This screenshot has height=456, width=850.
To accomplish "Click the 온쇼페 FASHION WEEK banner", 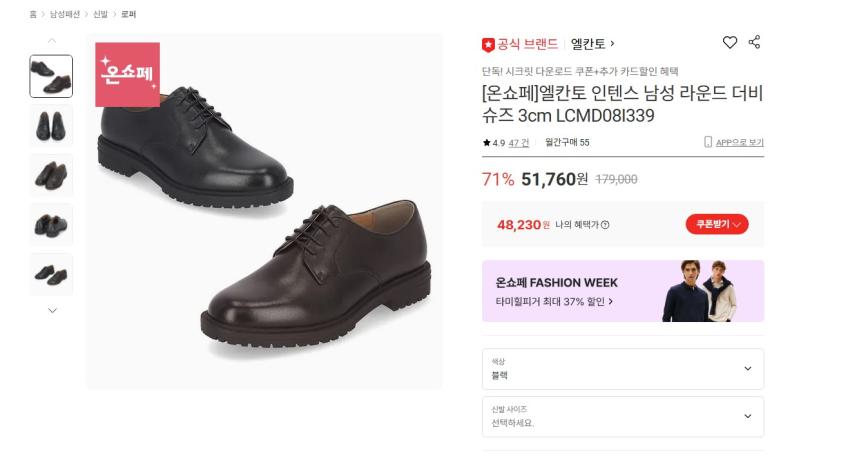I will pos(622,291).
